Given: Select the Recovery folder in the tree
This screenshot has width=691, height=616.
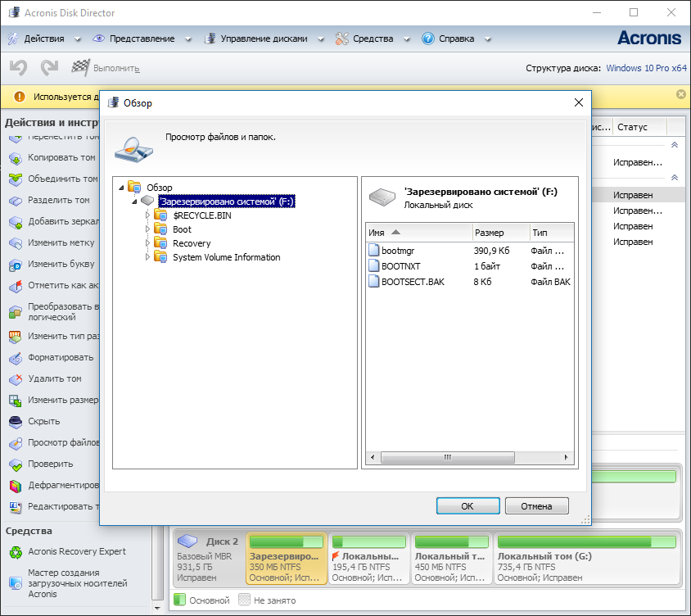Looking at the screenshot, I should coord(192,243).
